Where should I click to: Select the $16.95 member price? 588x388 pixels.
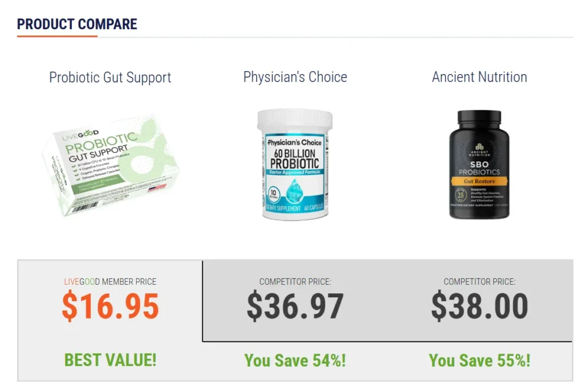pyautogui.click(x=110, y=306)
